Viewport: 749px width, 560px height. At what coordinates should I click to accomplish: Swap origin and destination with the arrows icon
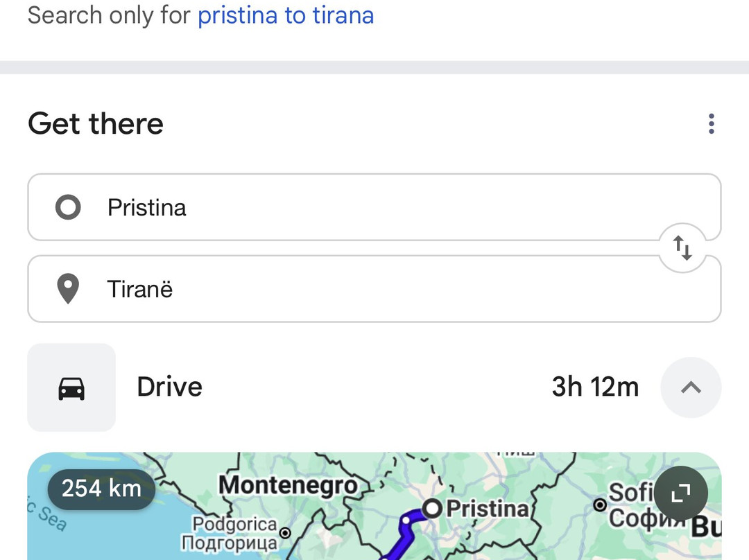pyautogui.click(x=682, y=248)
